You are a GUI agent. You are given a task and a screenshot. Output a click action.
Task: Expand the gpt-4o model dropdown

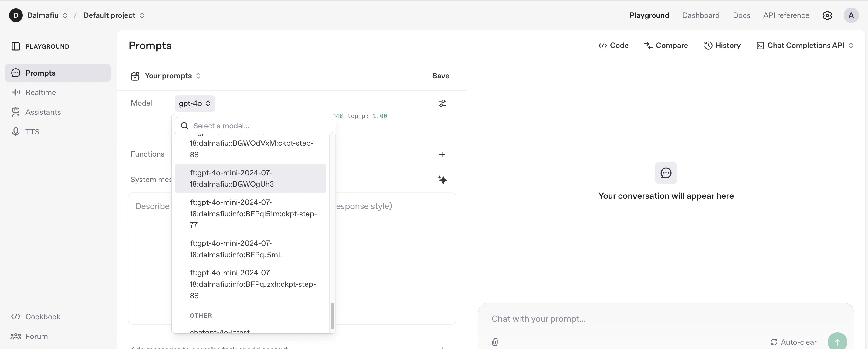(195, 103)
